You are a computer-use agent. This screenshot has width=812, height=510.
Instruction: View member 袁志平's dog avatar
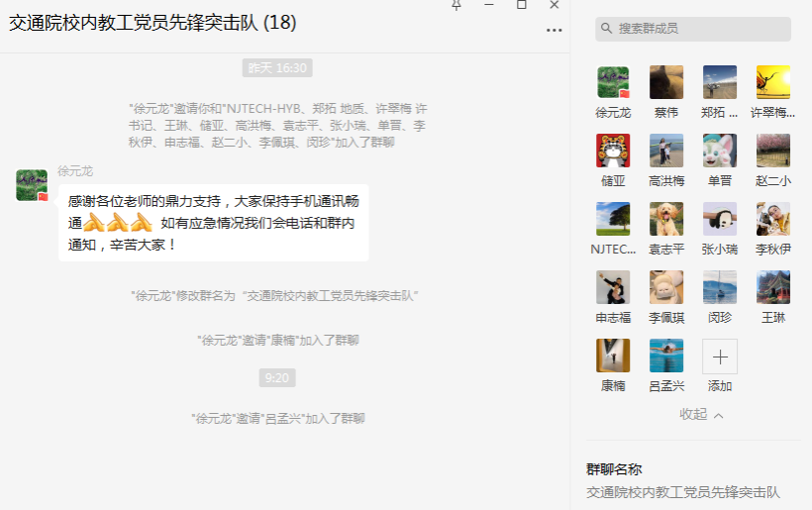click(x=666, y=219)
